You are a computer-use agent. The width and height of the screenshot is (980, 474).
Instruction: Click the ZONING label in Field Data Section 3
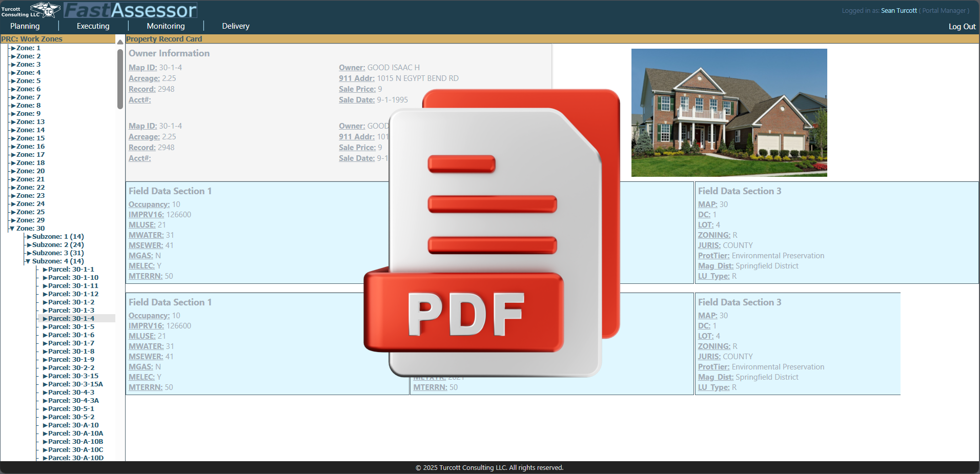pyautogui.click(x=714, y=235)
